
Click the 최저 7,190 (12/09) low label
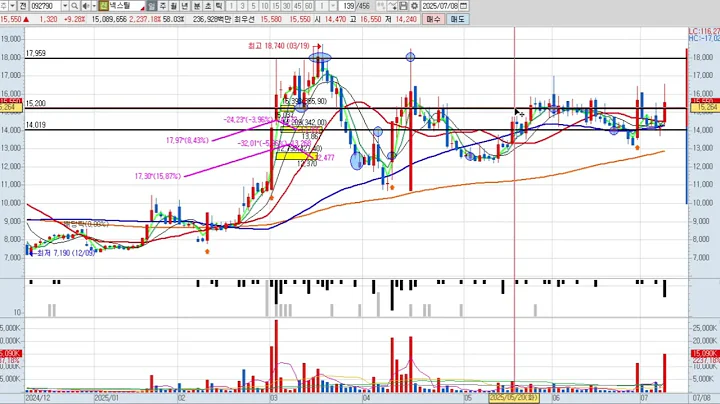coord(66,253)
